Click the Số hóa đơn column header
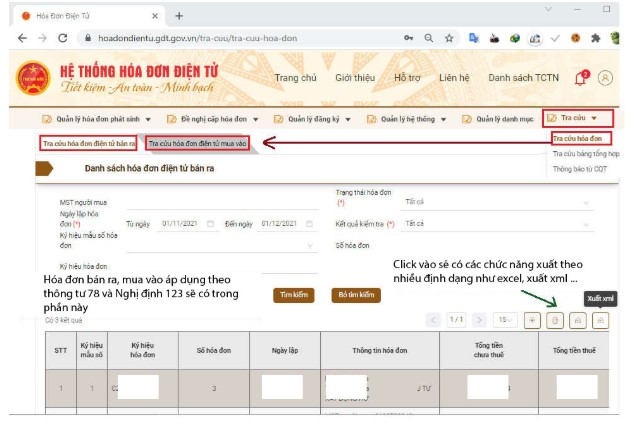The width and height of the screenshot is (637, 436). tap(214, 350)
